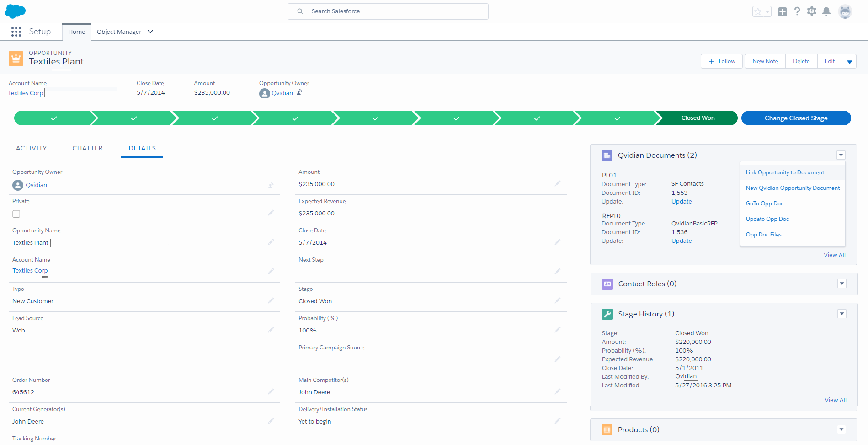Open the Help question mark icon
The width and height of the screenshot is (868, 445).
(797, 11)
